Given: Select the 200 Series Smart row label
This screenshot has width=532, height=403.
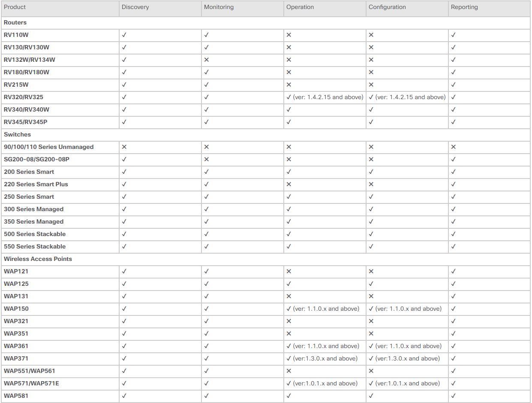Looking at the screenshot, I should (x=29, y=172).
